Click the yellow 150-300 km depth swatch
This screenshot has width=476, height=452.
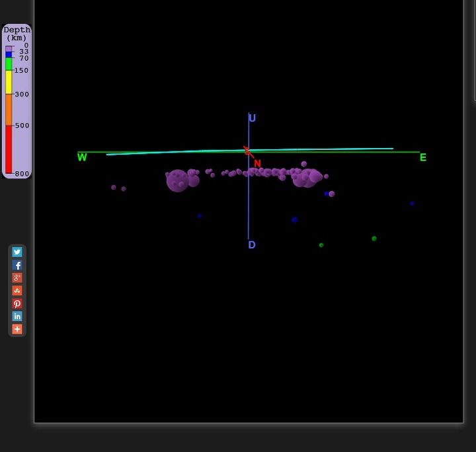tap(9, 82)
